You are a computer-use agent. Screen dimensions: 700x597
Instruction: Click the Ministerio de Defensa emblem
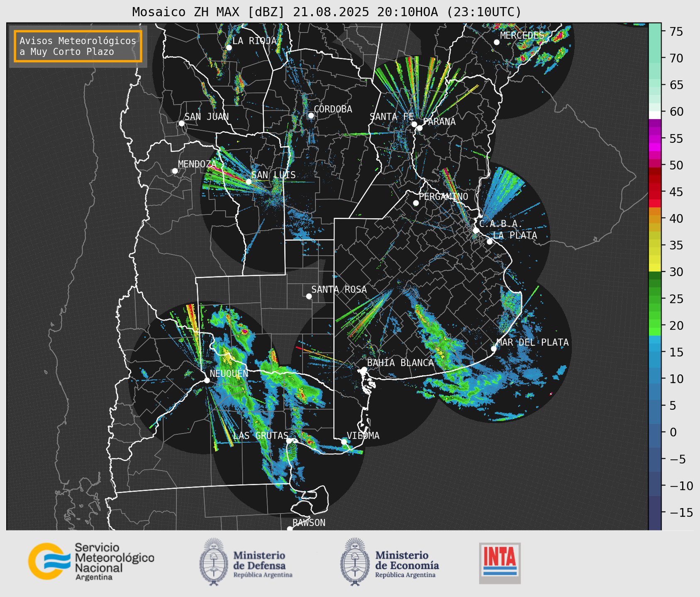[214, 562]
